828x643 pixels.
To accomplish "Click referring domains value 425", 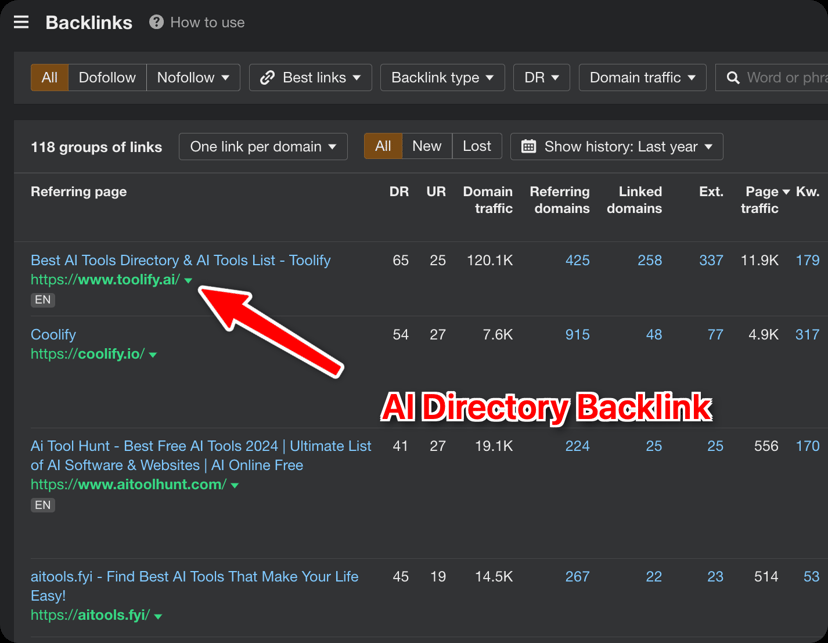I will coord(577,260).
